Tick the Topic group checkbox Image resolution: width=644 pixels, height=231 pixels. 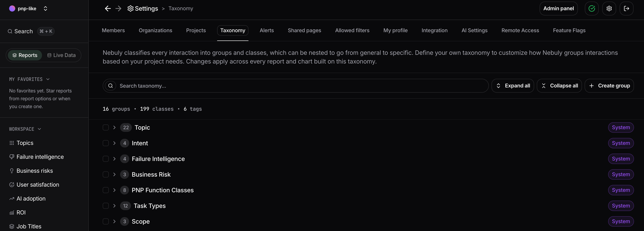(106, 127)
